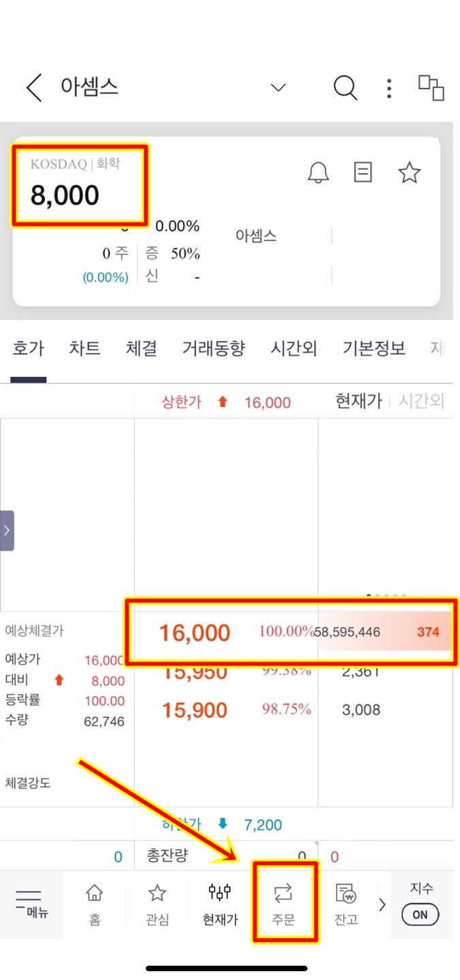Image resolution: width=460 pixels, height=980 pixels.
Task: Show more bottom menu items arrow
Action: tap(382, 904)
